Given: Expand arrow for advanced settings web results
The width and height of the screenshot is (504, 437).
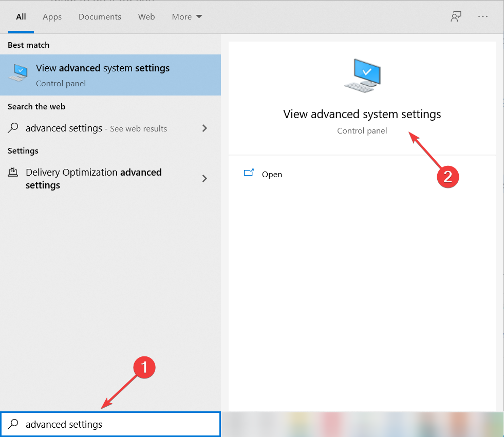Looking at the screenshot, I should point(204,128).
